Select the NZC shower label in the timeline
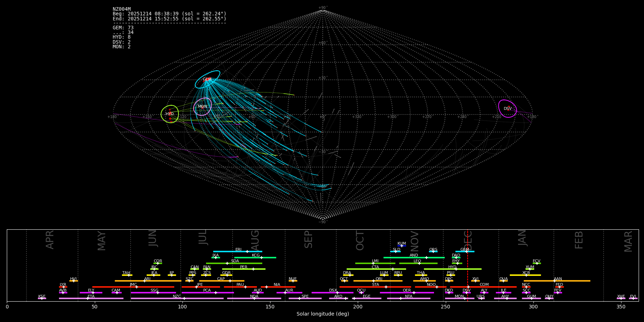Screen dimensions: 644x322 pos(177,297)
